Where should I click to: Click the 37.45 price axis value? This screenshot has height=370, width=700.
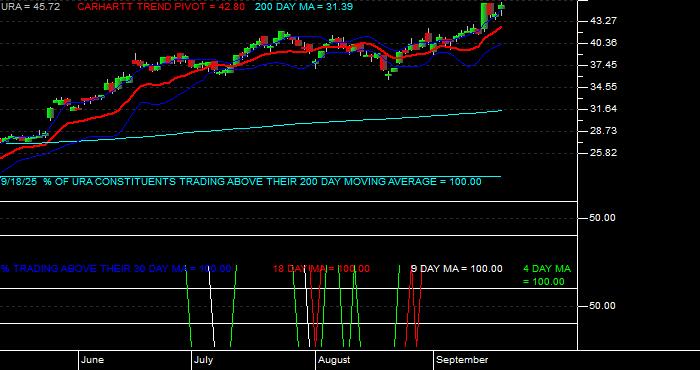tap(604, 65)
